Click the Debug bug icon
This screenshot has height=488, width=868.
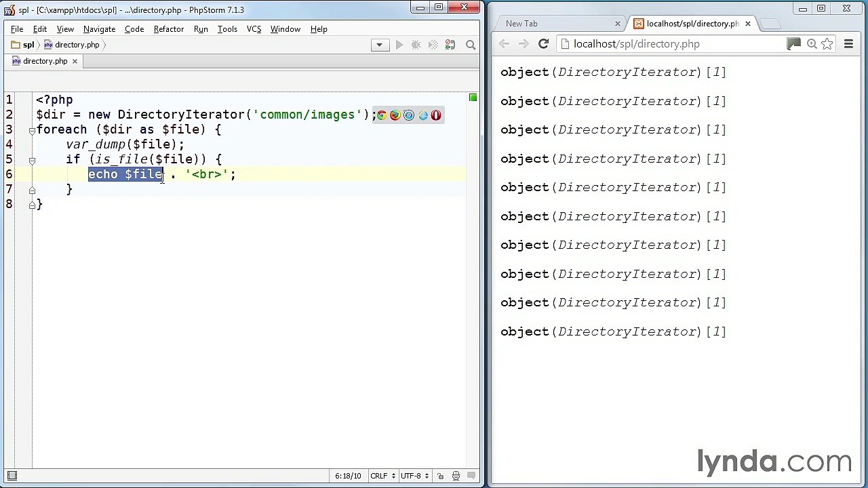coord(416,45)
